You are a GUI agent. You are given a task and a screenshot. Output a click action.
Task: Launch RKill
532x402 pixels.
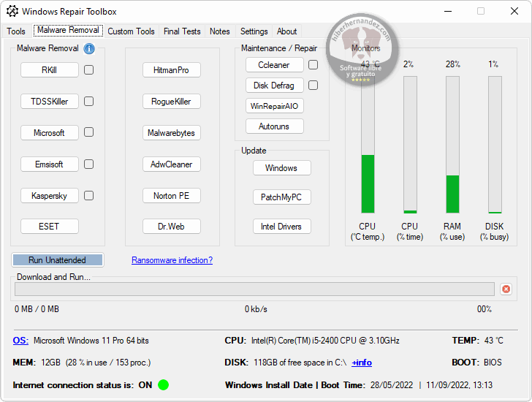click(x=50, y=70)
